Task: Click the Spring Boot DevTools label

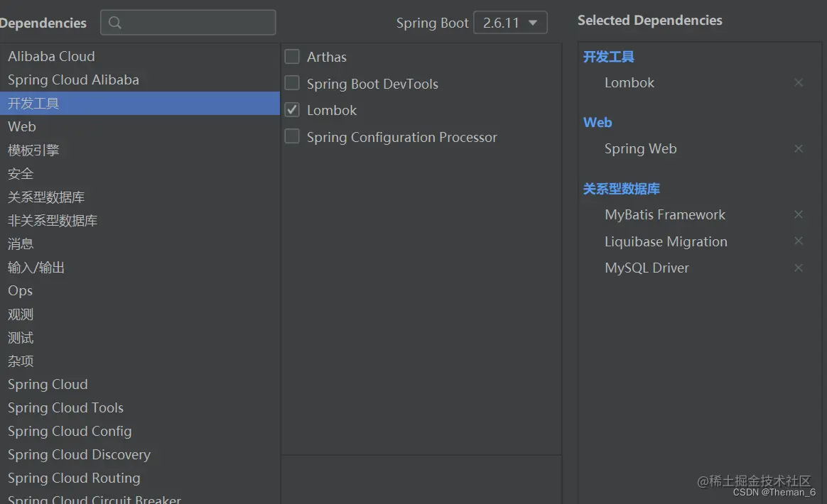Action: click(372, 84)
